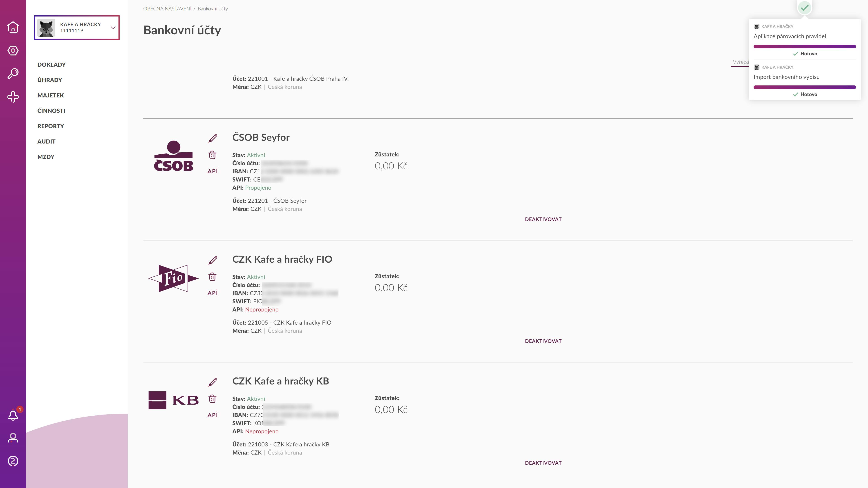
Task: Delete the CZK Kafe a hračky FIO account
Action: pos(212,277)
